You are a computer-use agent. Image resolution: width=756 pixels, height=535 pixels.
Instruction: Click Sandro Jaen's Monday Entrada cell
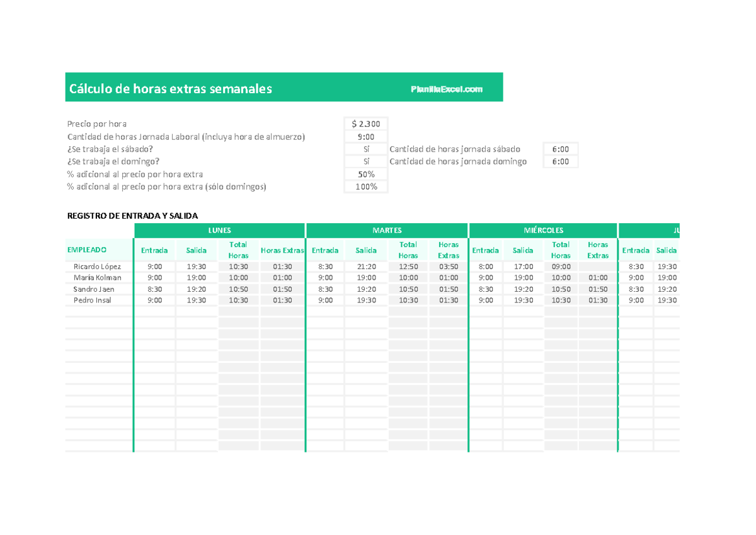point(154,289)
